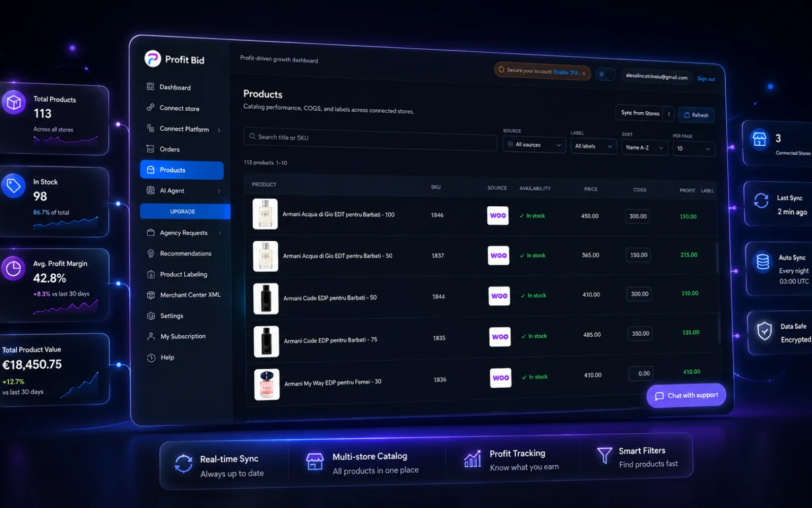
Task: Click the Chat with support button
Action: click(686, 395)
